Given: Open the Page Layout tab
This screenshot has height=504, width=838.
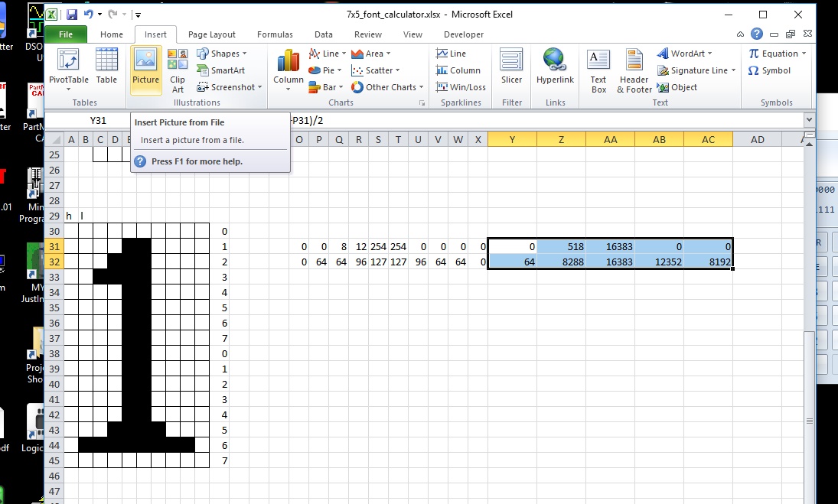Looking at the screenshot, I should tap(212, 34).
